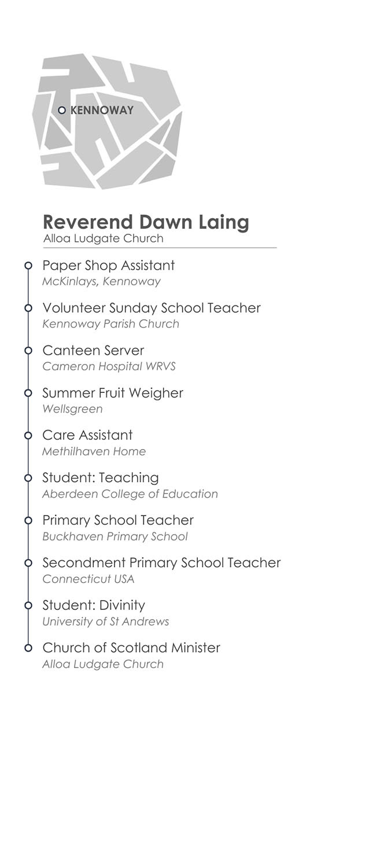This screenshot has height=868, width=376.
Task: Select the Volunteer Sunday School Teacher timeline dot
Action: (28, 308)
